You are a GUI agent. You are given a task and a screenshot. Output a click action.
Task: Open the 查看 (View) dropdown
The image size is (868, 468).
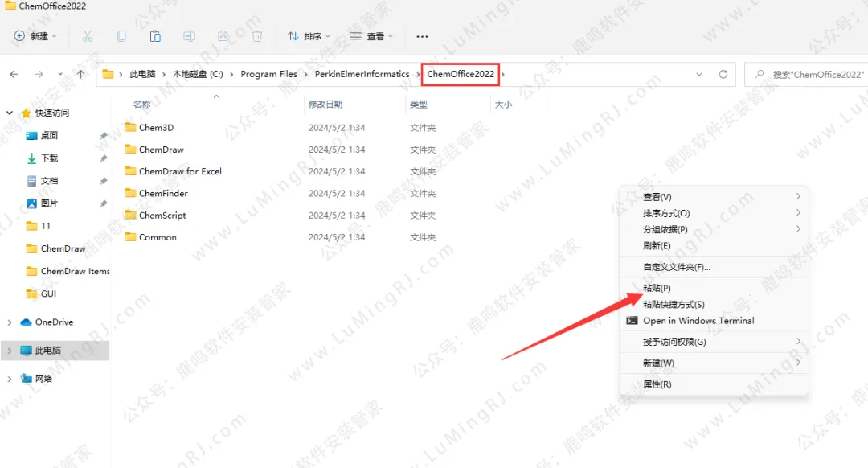[x=371, y=36]
